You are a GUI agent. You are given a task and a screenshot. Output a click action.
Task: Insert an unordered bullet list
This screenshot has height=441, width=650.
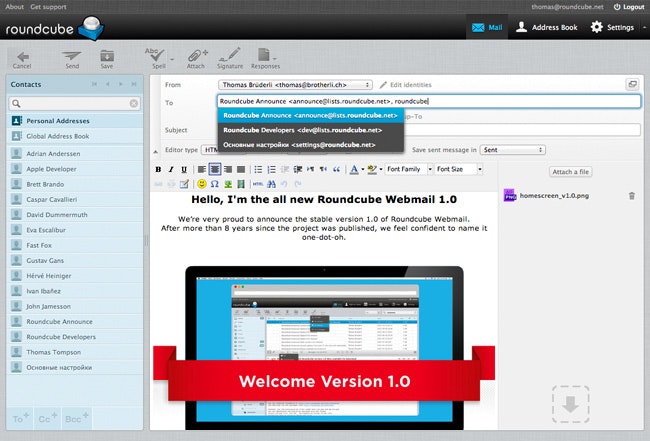coord(258,169)
